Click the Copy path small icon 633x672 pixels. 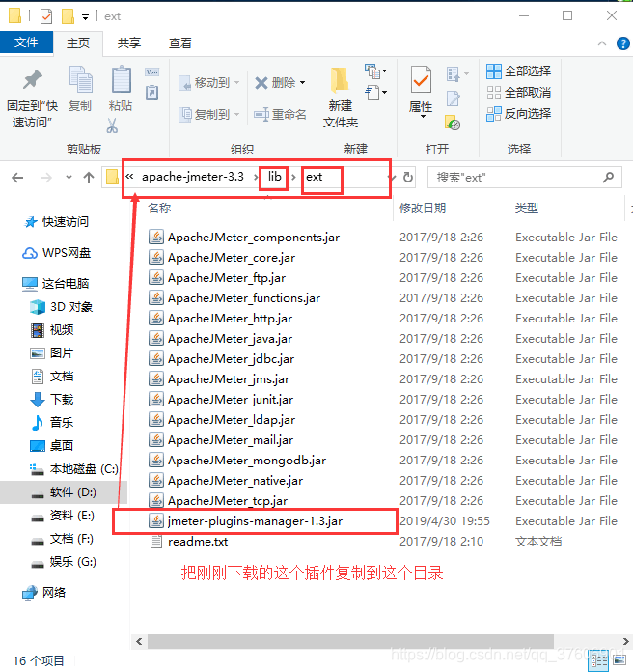(x=152, y=72)
